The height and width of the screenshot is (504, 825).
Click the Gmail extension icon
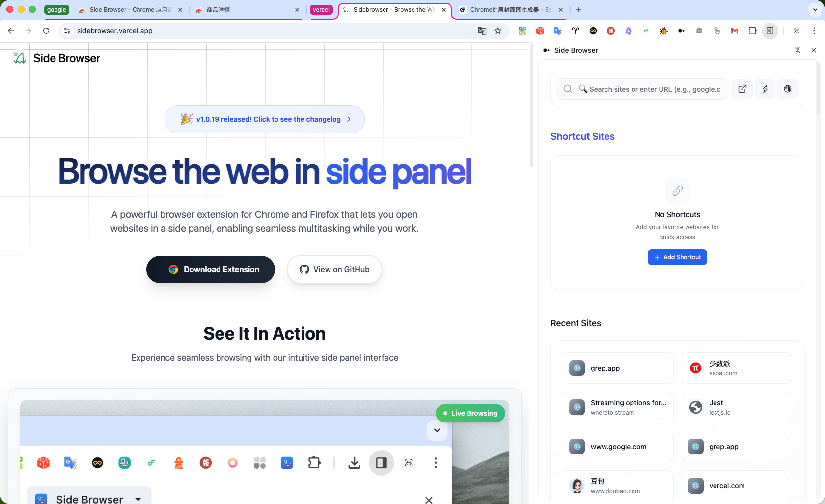click(735, 31)
